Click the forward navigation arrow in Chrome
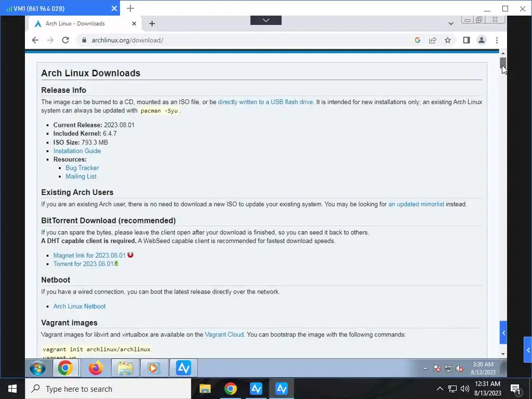This screenshot has width=532, height=399. point(50,40)
